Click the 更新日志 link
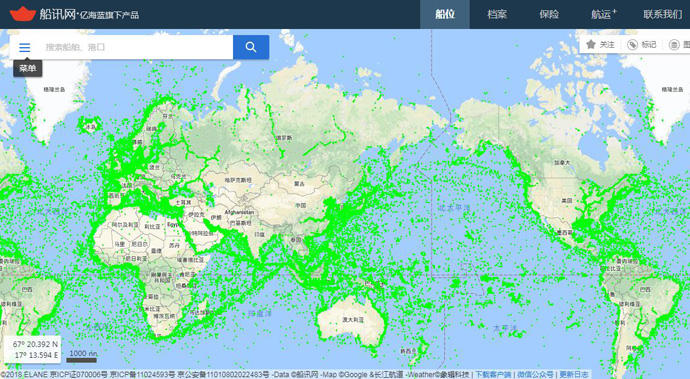Viewport: 690px width, 379px height. point(573,375)
